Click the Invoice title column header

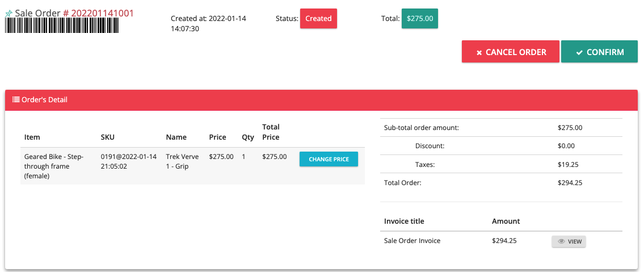tap(404, 221)
